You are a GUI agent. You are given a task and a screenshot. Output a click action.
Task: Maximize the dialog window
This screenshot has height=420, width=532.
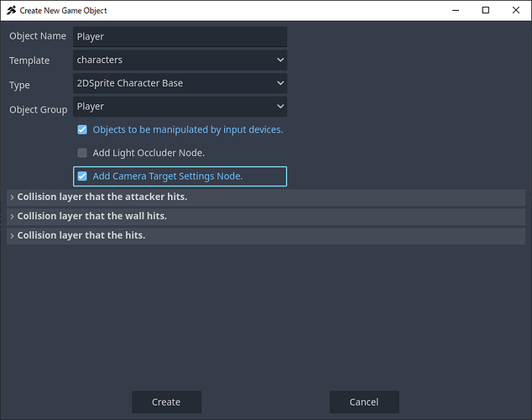486,10
